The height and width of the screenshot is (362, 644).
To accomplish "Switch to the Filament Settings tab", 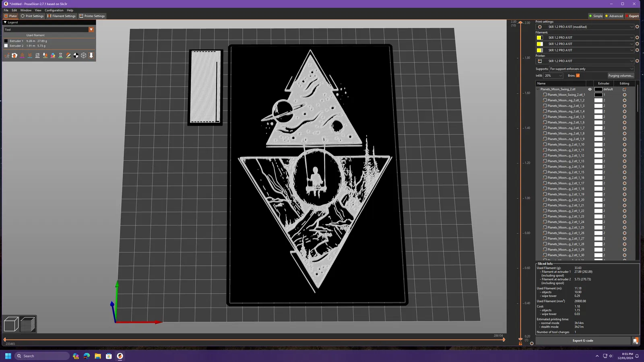I will (62, 16).
